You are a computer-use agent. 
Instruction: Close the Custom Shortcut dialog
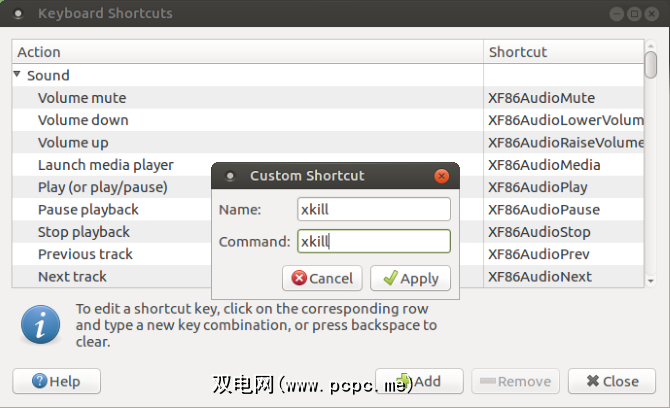coord(441,176)
